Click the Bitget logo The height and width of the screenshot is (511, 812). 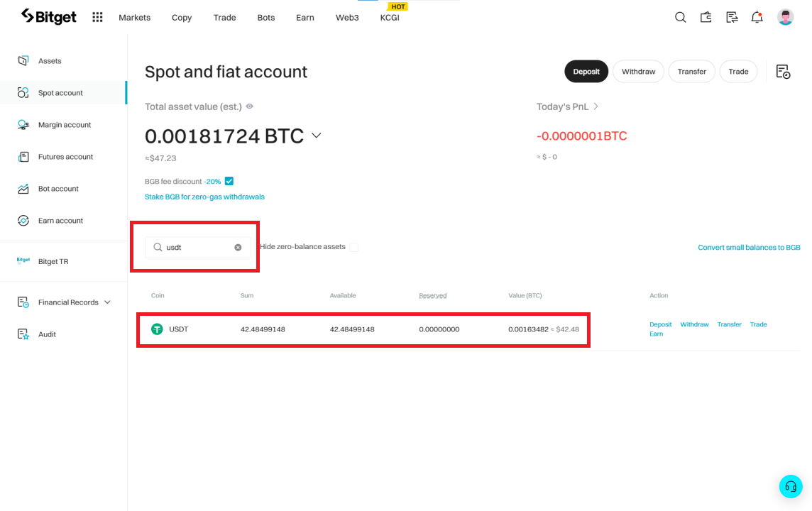click(x=49, y=17)
